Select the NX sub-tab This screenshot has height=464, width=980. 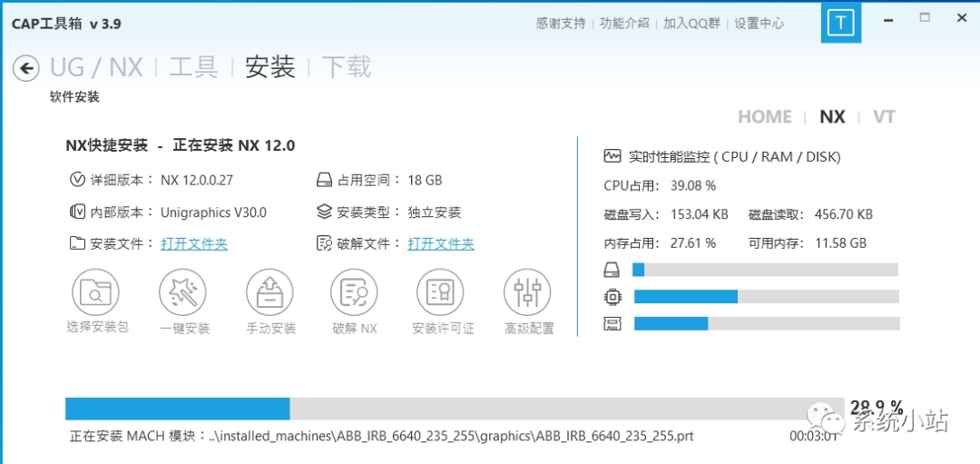pos(832,117)
